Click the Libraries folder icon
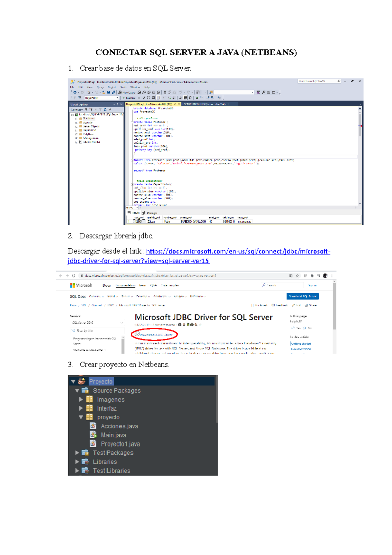The width and height of the screenshot is (392, 555). pos(85,462)
